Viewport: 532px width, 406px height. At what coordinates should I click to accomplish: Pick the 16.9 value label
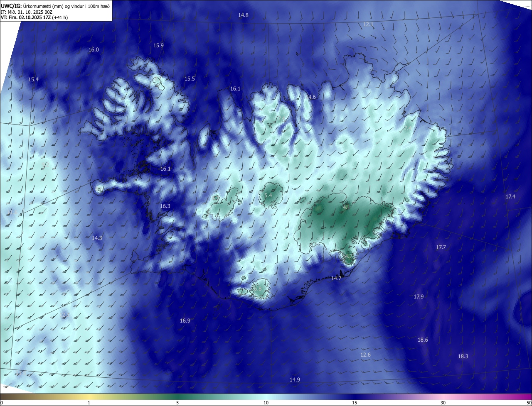point(185,321)
